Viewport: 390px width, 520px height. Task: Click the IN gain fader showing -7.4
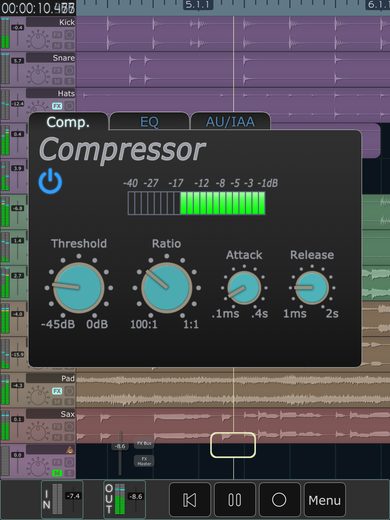coord(73,496)
